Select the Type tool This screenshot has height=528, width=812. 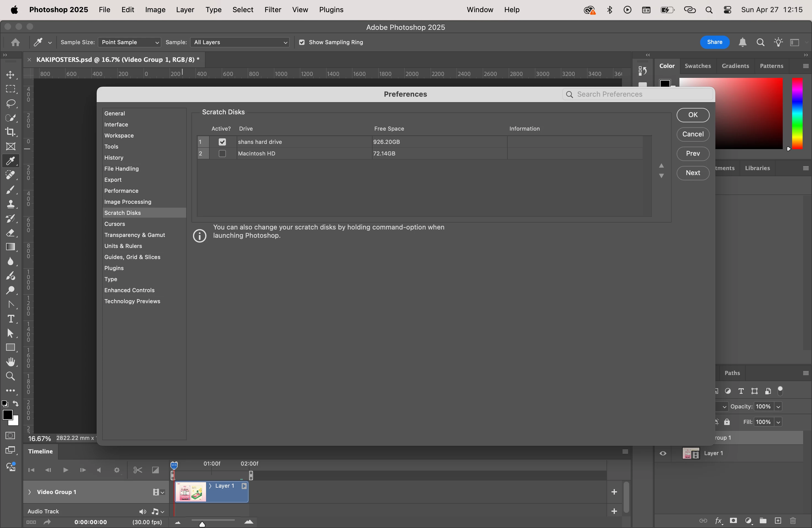tap(10, 319)
